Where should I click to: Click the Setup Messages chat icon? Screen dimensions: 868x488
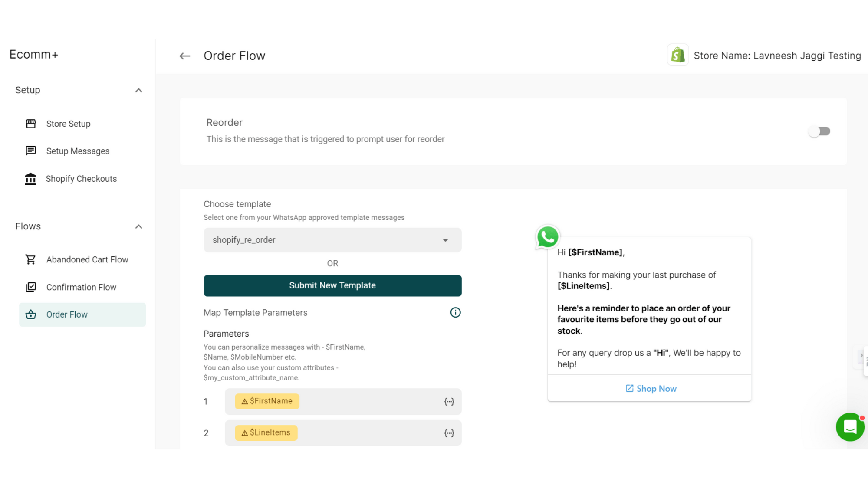[30, 151]
